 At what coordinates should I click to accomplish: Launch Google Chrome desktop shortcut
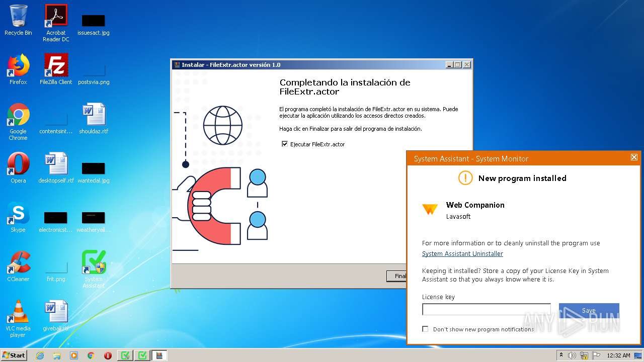point(18,122)
